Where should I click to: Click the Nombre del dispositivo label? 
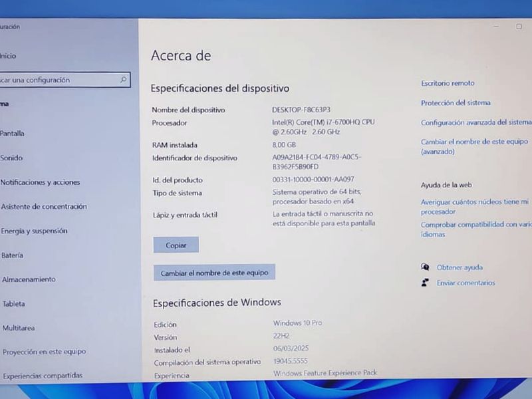[188, 110]
